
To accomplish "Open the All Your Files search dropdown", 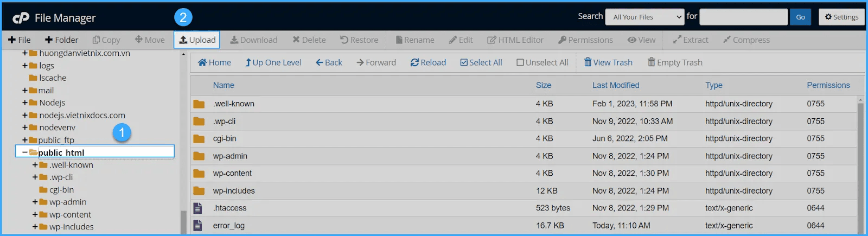I will coord(644,17).
